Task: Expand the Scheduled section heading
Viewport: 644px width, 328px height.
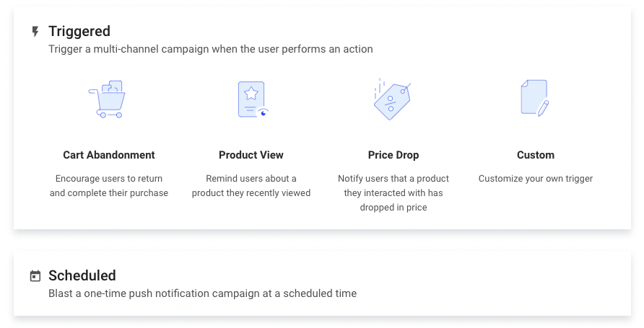Action: (x=82, y=275)
